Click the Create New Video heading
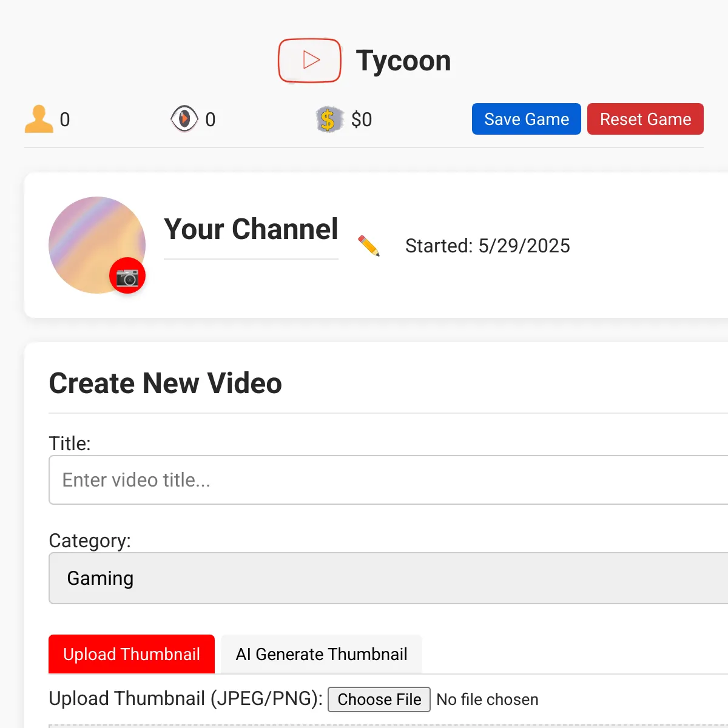Screen dimensions: 728x728 166,383
